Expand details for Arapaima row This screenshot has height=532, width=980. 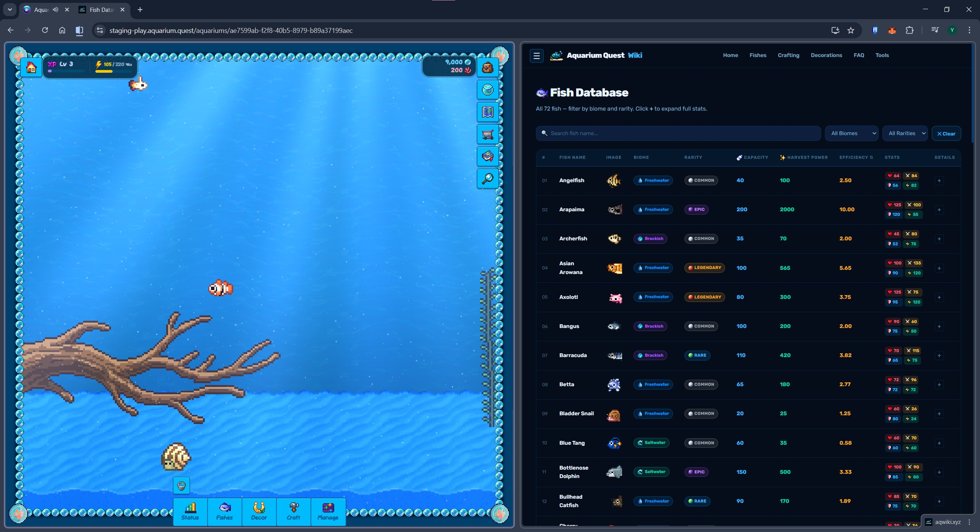(x=939, y=210)
